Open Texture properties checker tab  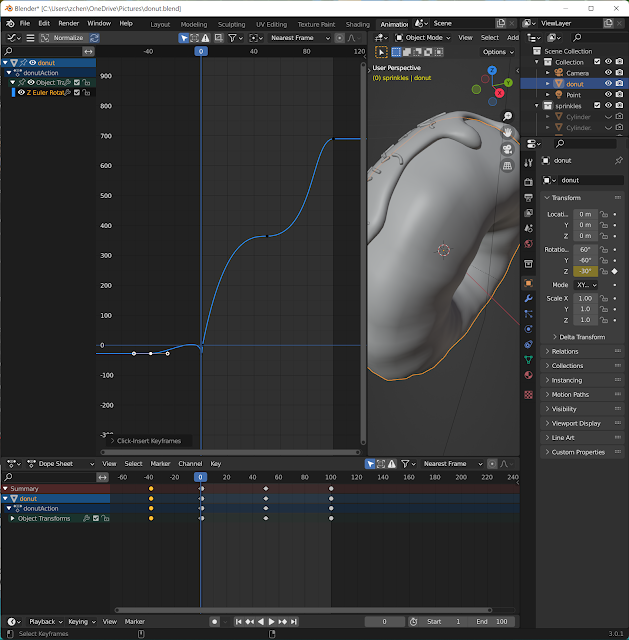click(x=529, y=395)
